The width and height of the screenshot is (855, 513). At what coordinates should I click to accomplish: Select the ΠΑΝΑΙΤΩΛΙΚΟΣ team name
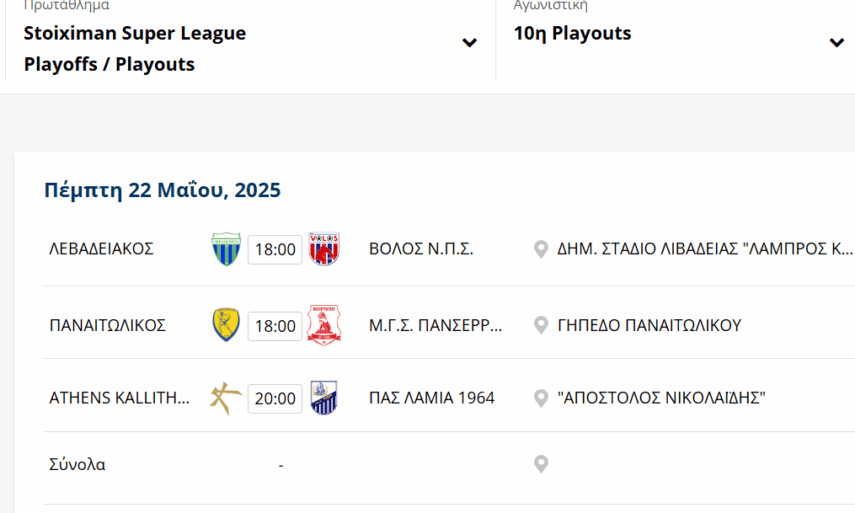[x=107, y=325]
